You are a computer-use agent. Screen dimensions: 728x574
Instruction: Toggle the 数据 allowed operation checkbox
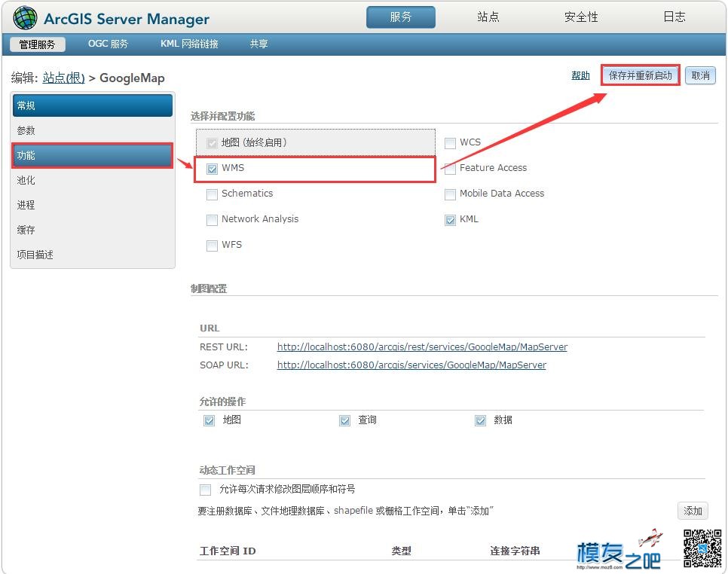(x=480, y=420)
